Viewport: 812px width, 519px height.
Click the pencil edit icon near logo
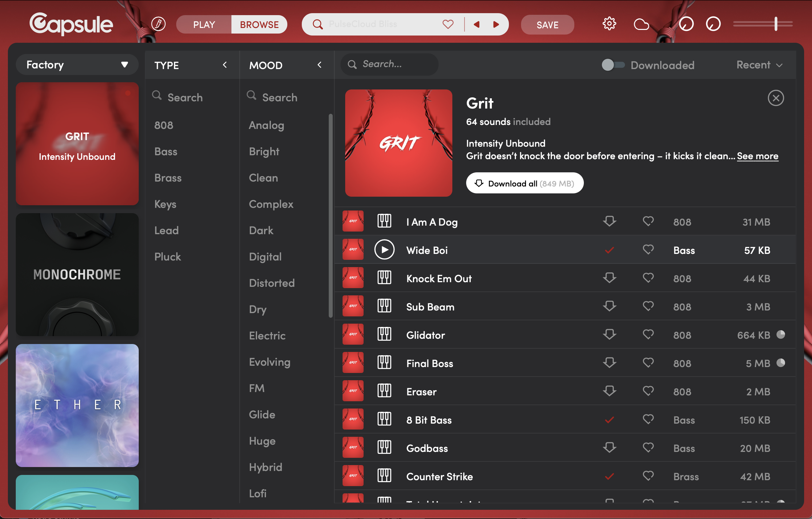[158, 24]
